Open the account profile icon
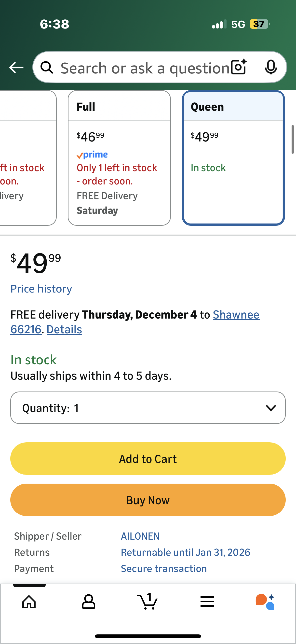Viewport: 296px width, 644px height. [88, 602]
